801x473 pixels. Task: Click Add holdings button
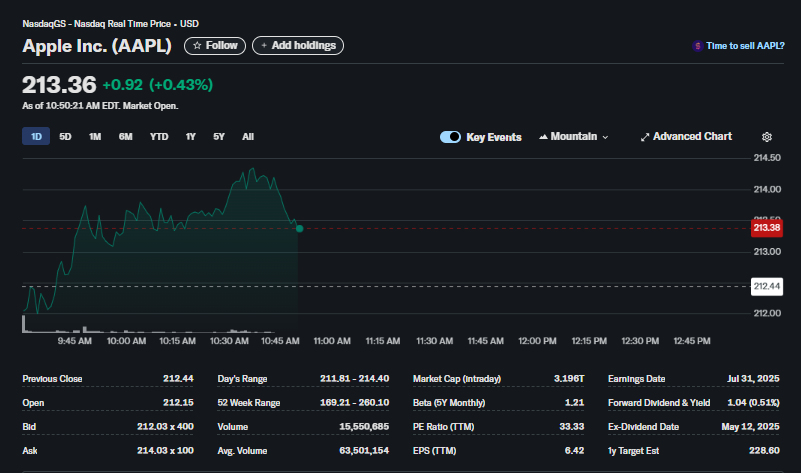tap(298, 45)
